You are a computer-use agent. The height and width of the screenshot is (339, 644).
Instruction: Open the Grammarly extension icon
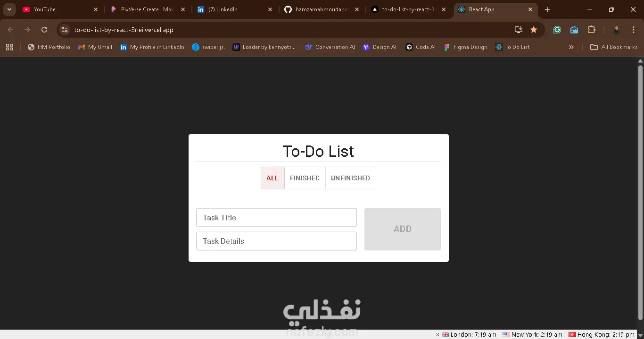[x=557, y=30]
